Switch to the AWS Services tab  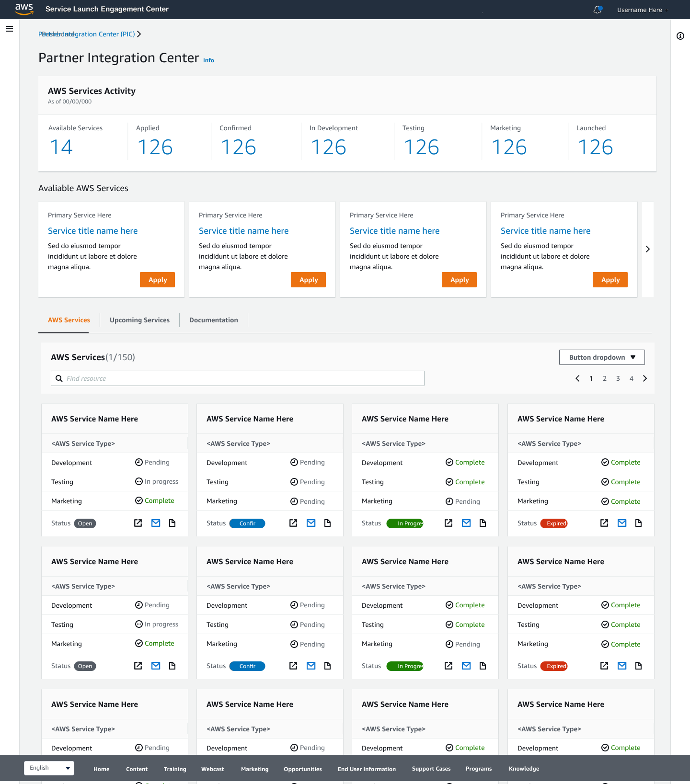pos(69,320)
